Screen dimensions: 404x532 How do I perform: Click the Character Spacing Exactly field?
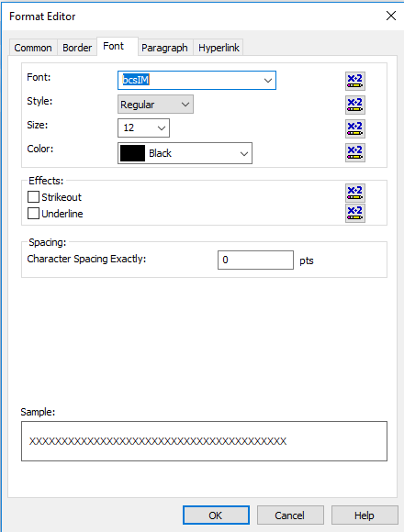pos(255,260)
